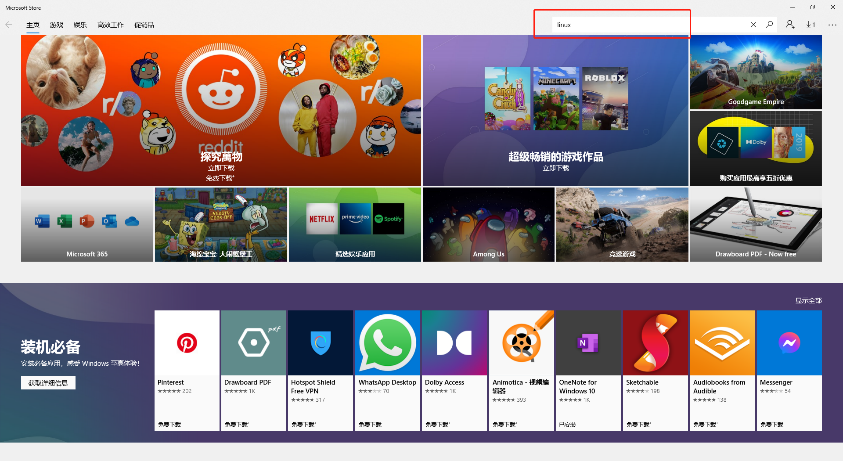Click the Spotify logo
Viewport: 843px width, 461px height.
[388, 219]
